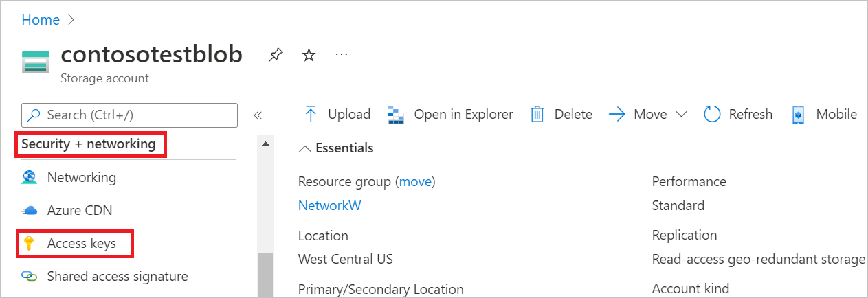The width and height of the screenshot is (868, 298).
Task: Open the Mobile app option
Action: coord(824,115)
